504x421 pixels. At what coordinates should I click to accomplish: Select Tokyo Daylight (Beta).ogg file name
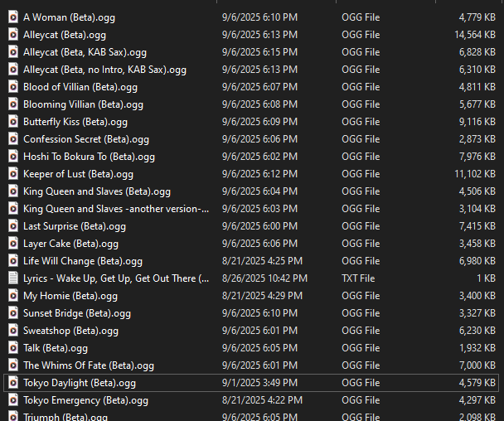[x=80, y=383]
